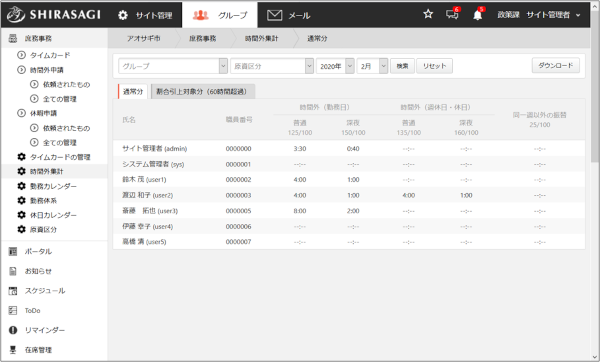This screenshot has height=362, width=600.
Task: Click the 検索 search button
Action: click(x=402, y=66)
